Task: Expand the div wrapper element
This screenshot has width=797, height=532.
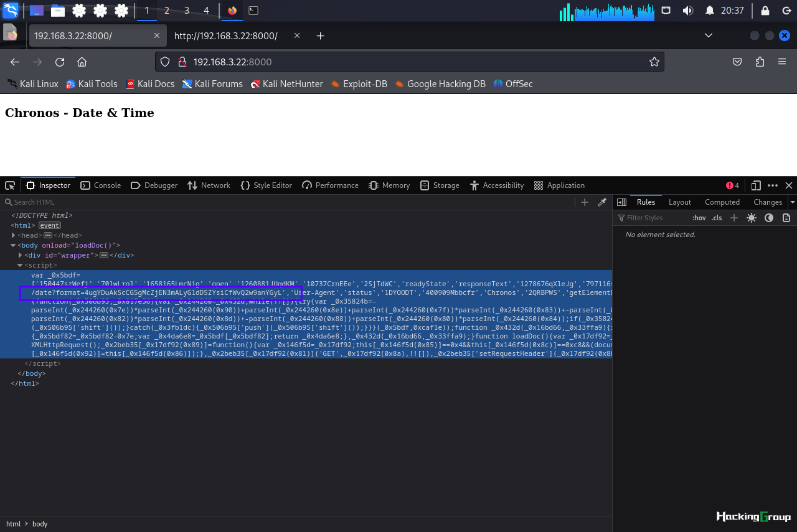Action: (x=21, y=255)
